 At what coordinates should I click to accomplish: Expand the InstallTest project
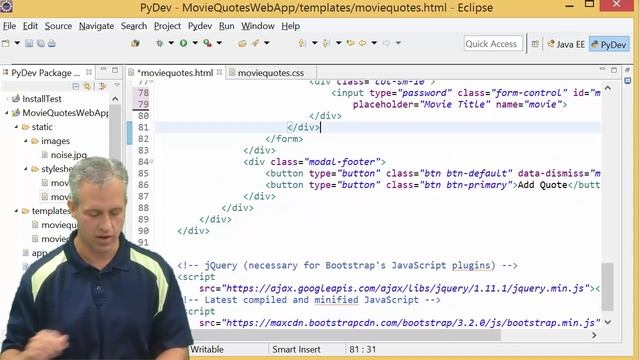pyautogui.click(x=7, y=99)
